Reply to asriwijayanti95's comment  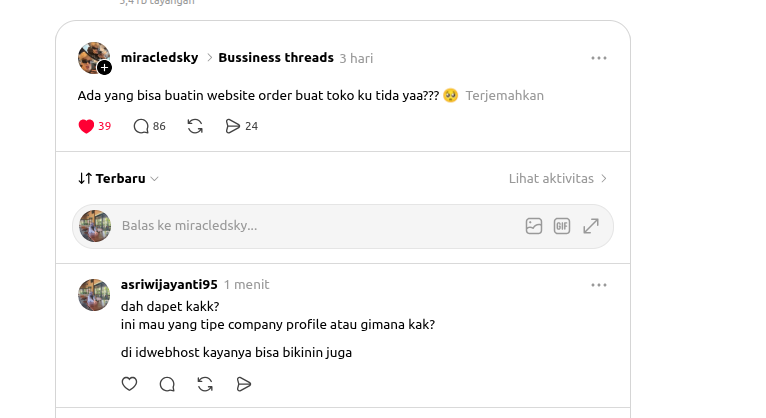167,384
